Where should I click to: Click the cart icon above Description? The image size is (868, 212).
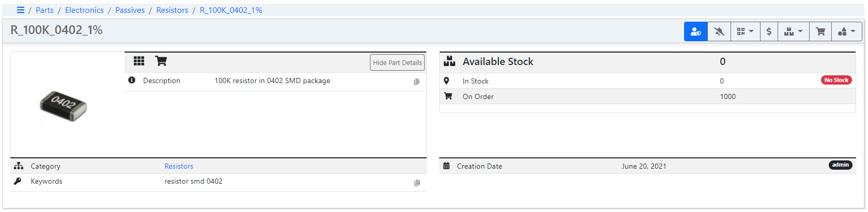click(x=161, y=61)
